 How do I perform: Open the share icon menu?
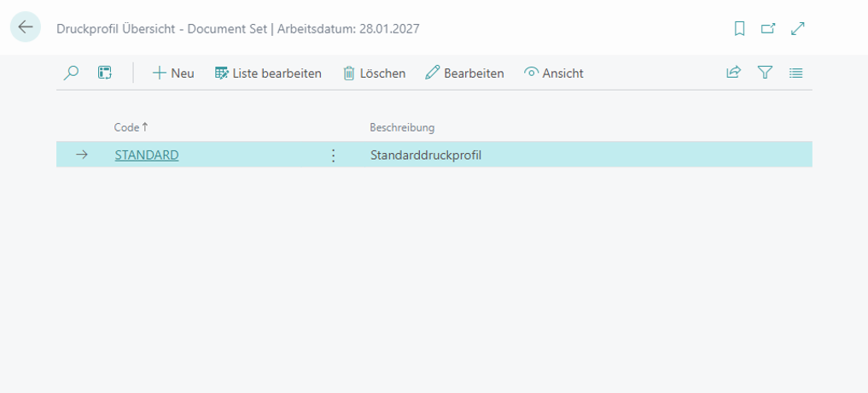[x=733, y=73]
